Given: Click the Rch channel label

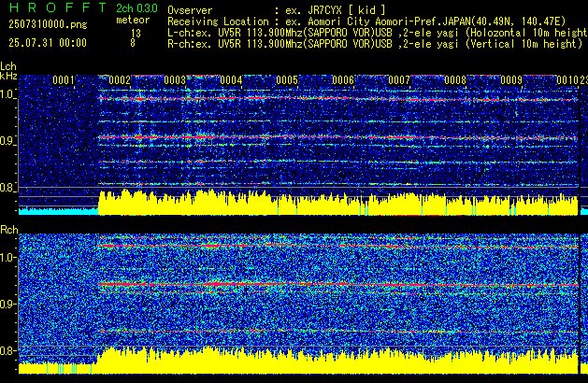Looking at the screenshot, I should 9,230.
